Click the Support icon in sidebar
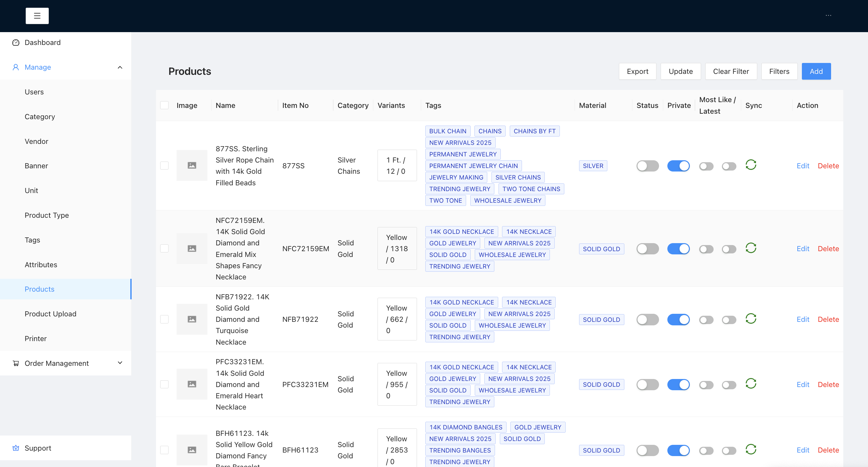Screen dimensions: 868x467 [x=15, y=448]
